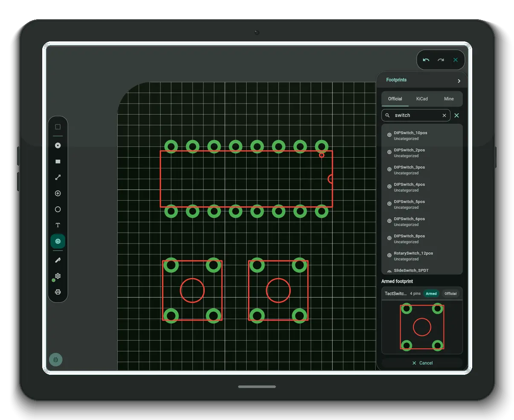Undo the last action
514x420 pixels.
point(426,60)
